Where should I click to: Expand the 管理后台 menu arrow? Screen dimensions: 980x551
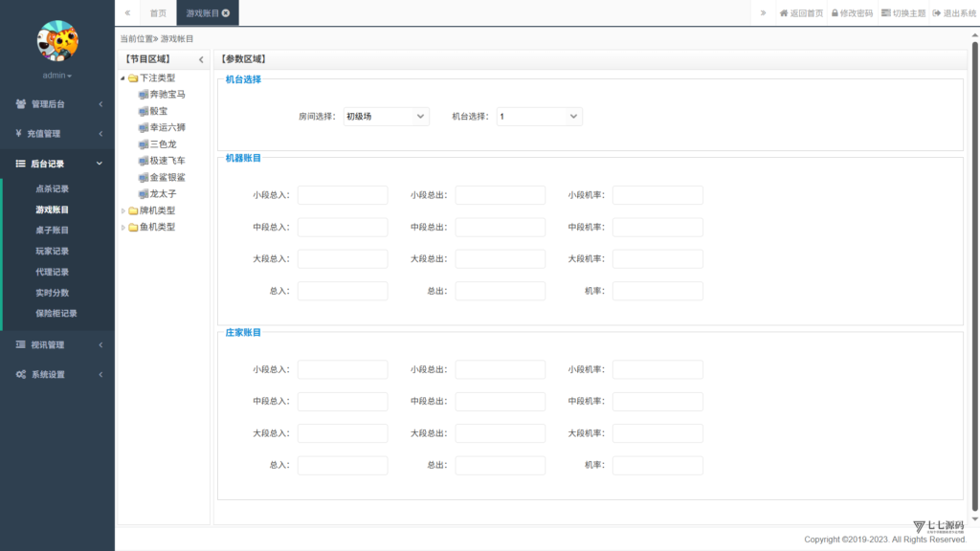(x=100, y=104)
